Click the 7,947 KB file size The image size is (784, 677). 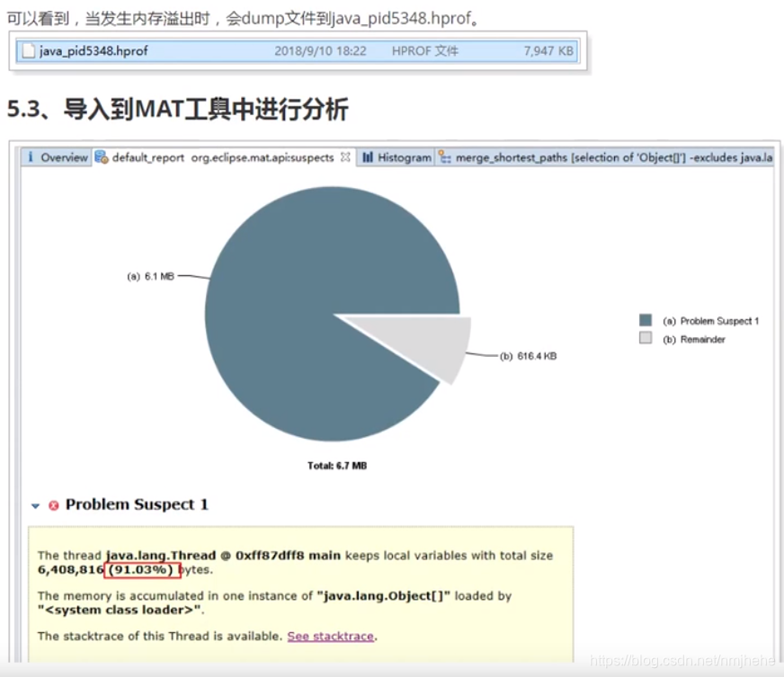(x=548, y=51)
